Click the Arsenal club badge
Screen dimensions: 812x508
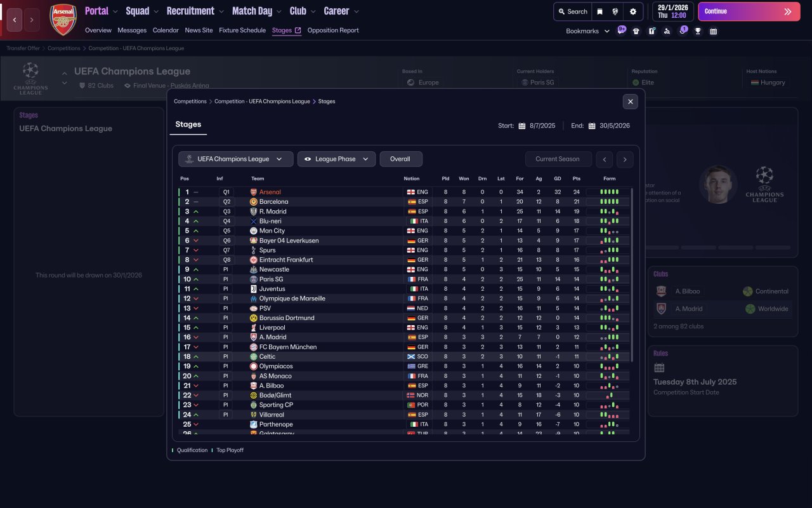(63, 20)
